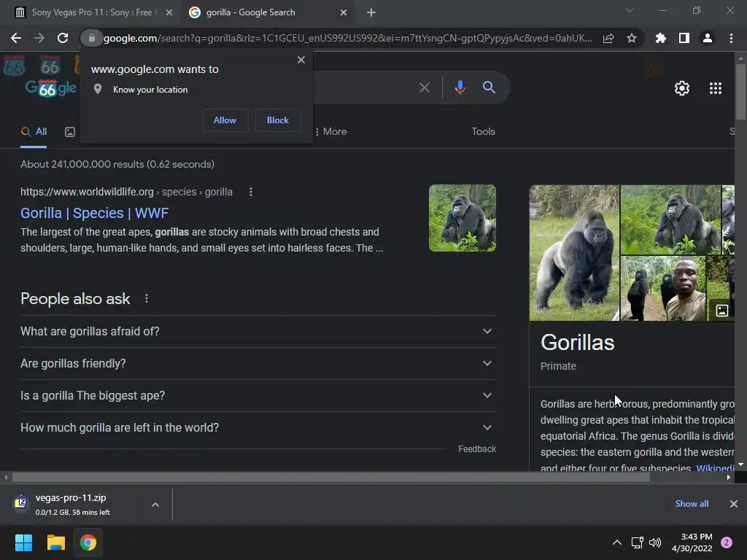Show all downloads
This screenshot has height=560, width=747.
click(x=692, y=504)
